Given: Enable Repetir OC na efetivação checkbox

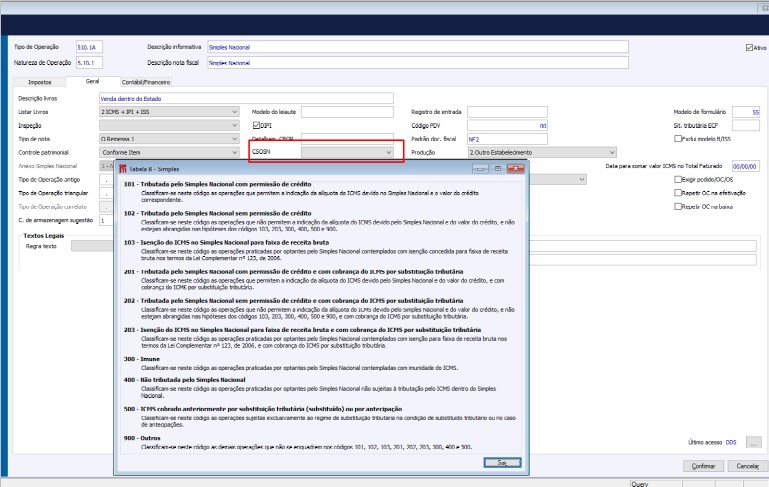Looking at the screenshot, I should point(678,193).
